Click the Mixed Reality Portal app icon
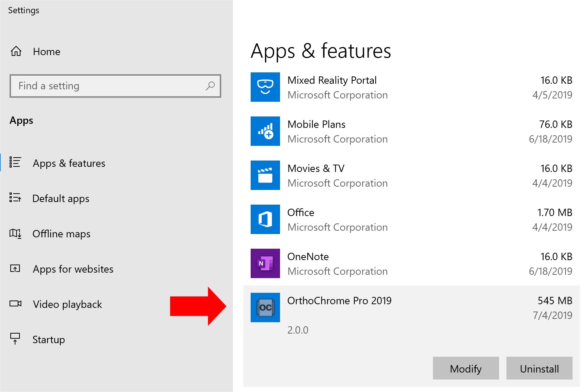The width and height of the screenshot is (588, 392). pyautogui.click(x=265, y=87)
